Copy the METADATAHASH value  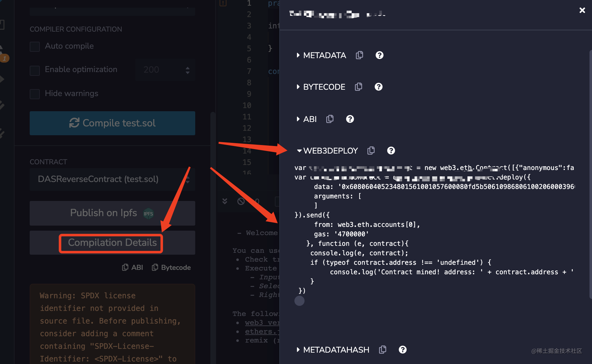(383, 349)
